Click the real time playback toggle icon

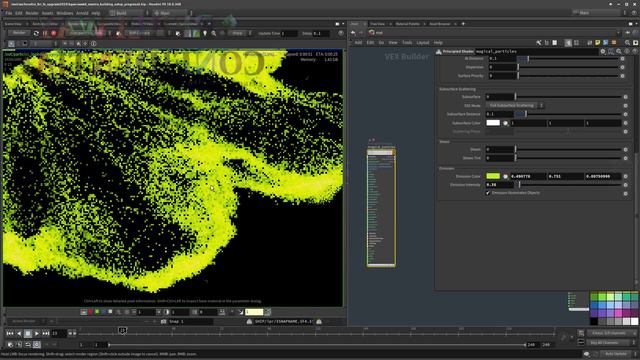coord(37,345)
